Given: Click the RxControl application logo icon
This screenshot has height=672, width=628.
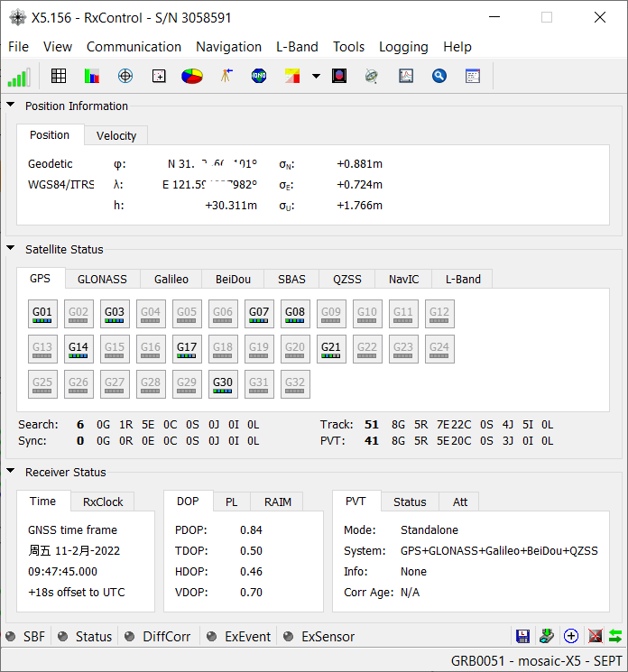Looking at the screenshot, I should coord(17,18).
